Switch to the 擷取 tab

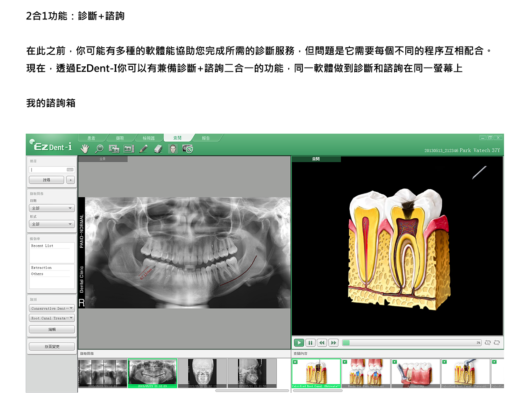coord(120,138)
